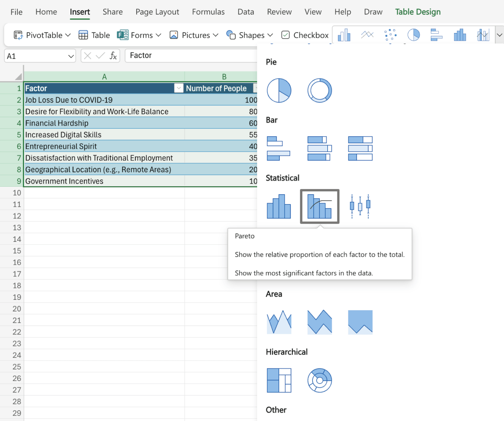Select the Doughnut chart icon
The width and height of the screenshot is (504, 421).
(319, 90)
